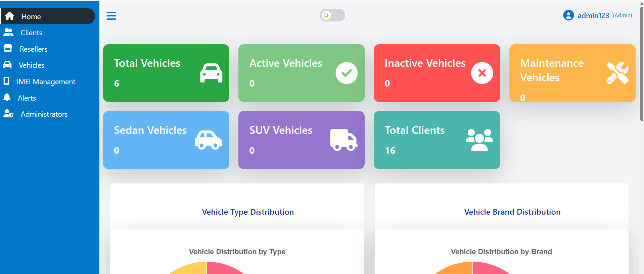
Task: Click the Resellers store icon in sidebar
Action: (x=8, y=49)
